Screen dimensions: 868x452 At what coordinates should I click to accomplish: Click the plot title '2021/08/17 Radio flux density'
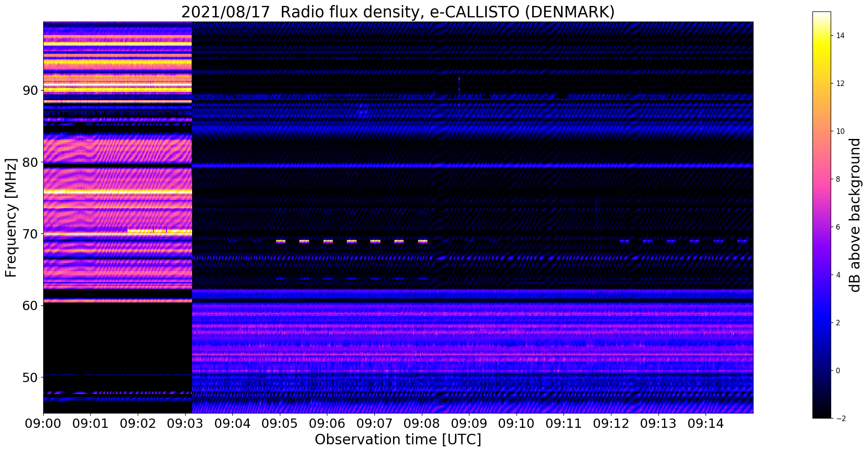[x=302, y=12]
